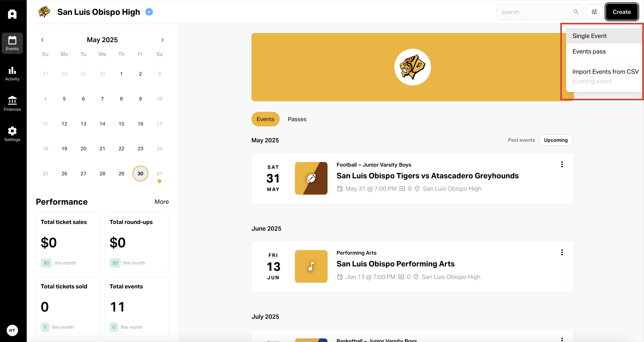This screenshot has width=644, height=342.
Task: Show Past events
Action: 521,140
